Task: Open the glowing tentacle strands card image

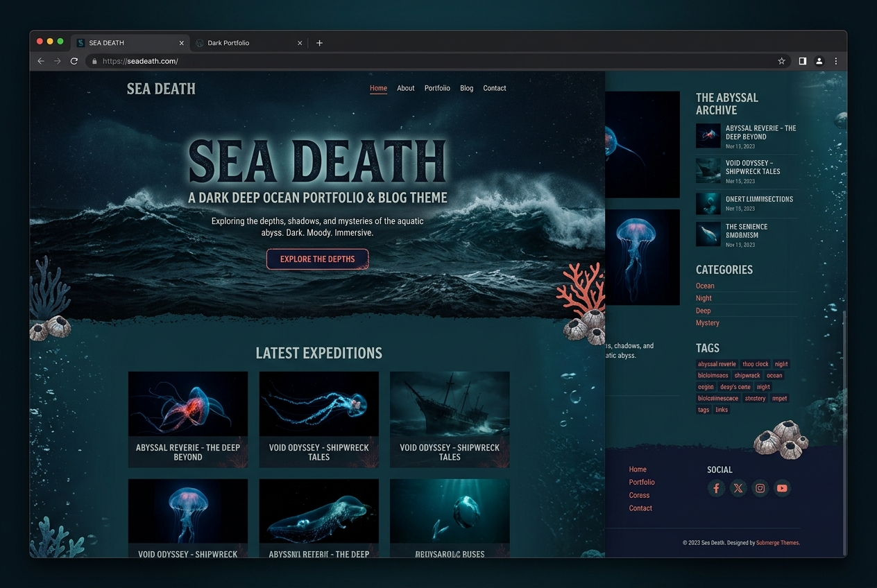Action: pos(319,404)
